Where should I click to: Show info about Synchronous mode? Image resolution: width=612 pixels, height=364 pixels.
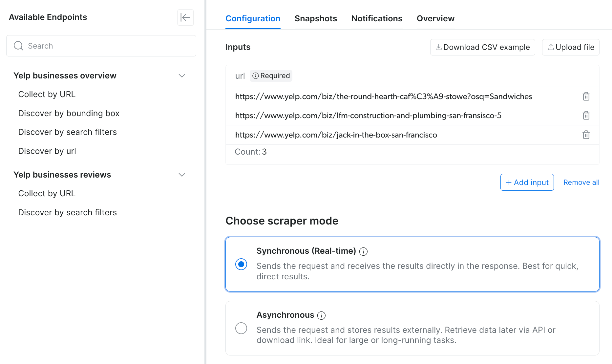[x=363, y=251]
